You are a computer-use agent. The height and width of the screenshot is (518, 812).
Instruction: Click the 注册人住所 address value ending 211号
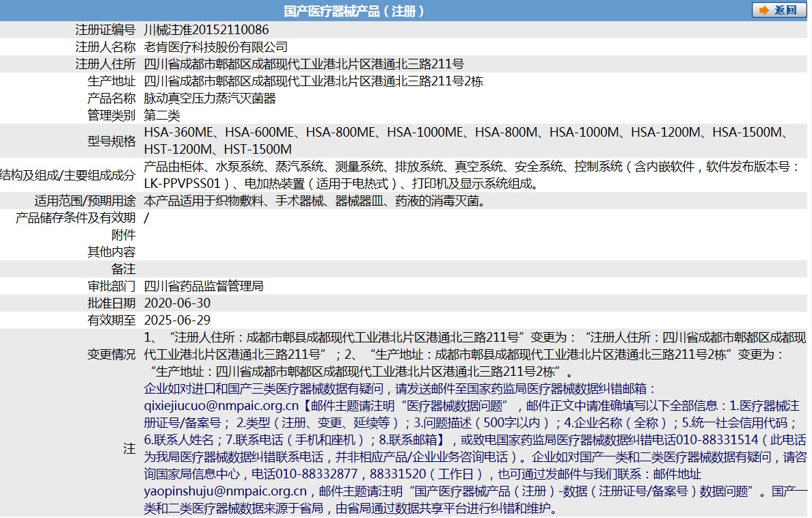click(x=304, y=64)
